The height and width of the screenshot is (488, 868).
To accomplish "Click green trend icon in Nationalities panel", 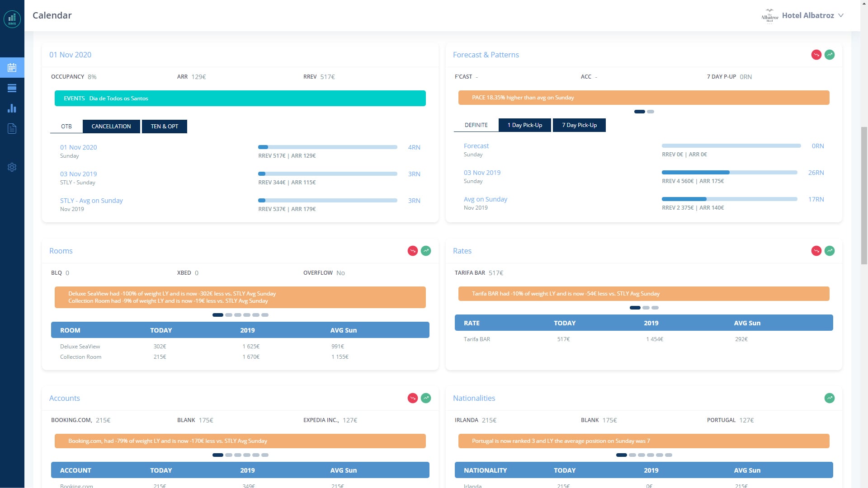I will [829, 398].
